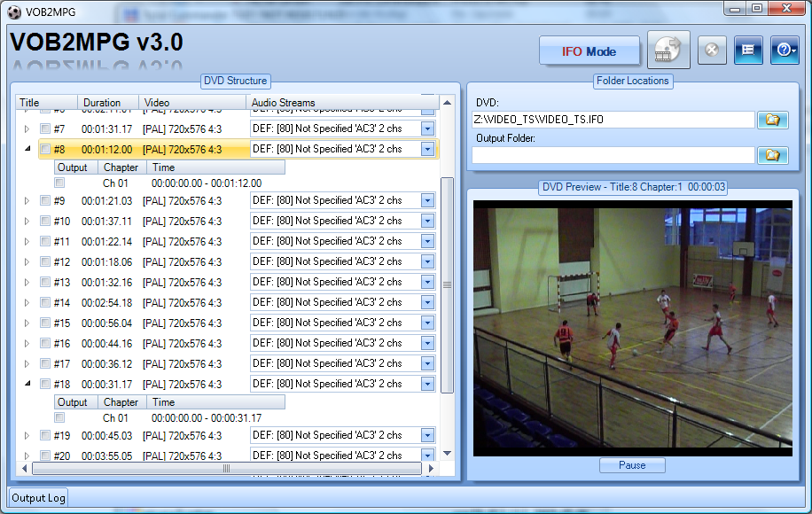Viewport: 812px width, 514px height.
Task: Open the Output Log tab
Action: pos(38,498)
